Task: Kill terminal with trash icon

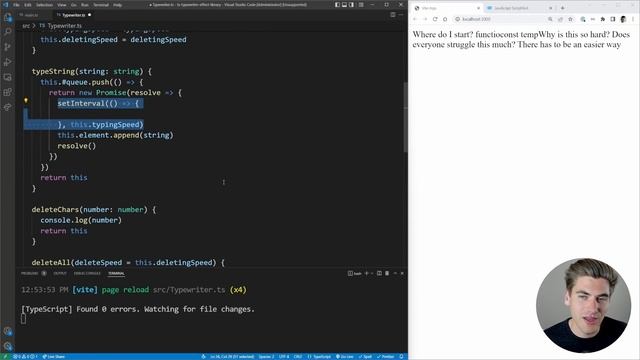Action: point(387,273)
